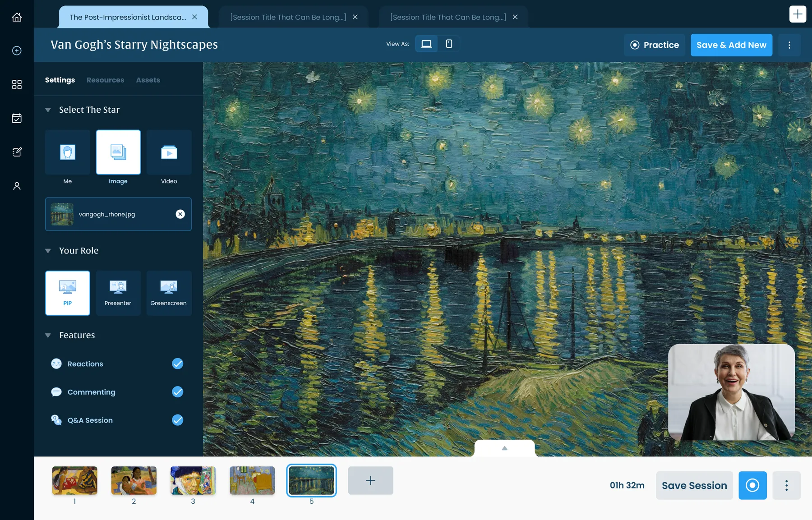Image resolution: width=812 pixels, height=520 pixels.
Task: Open the Home icon in sidebar
Action: click(17, 17)
